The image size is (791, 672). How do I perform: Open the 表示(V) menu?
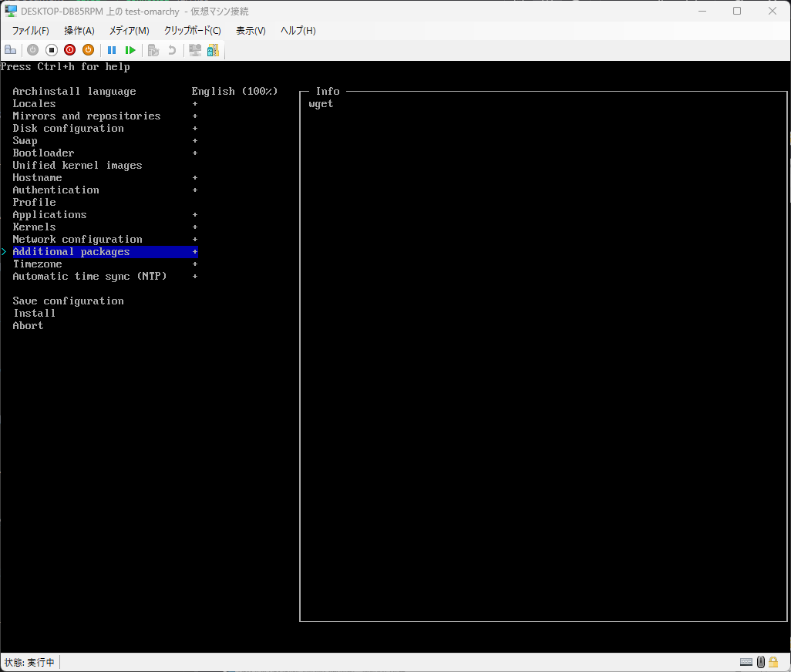coord(251,30)
